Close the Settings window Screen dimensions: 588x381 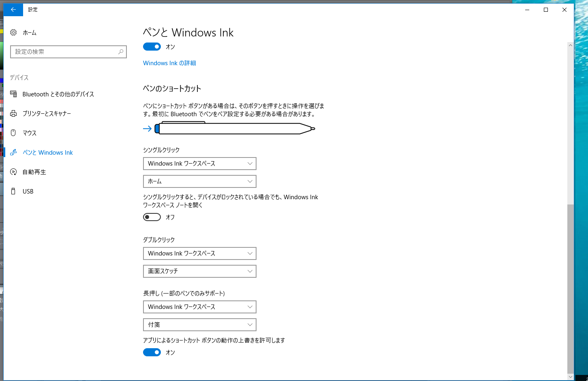[x=564, y=10]
